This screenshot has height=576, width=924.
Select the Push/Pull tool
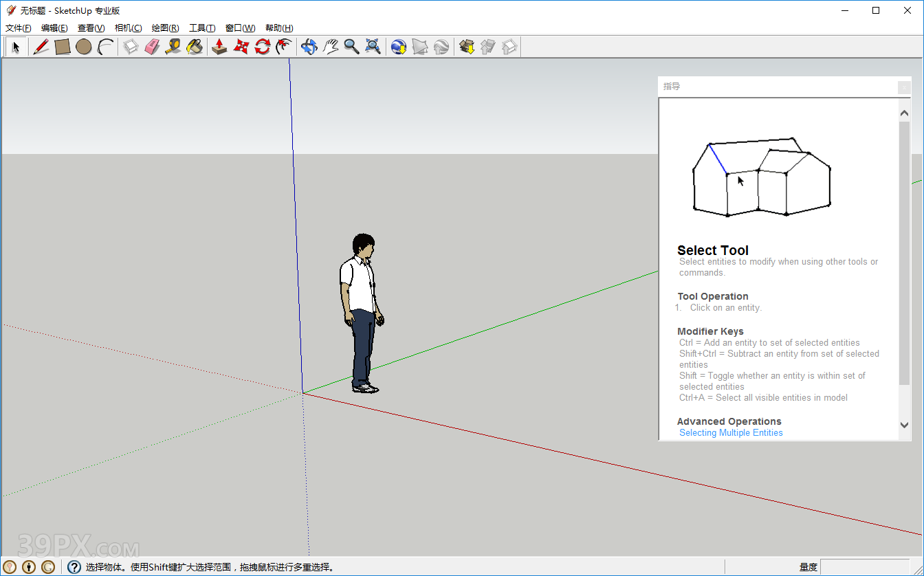tap(219, 47)
